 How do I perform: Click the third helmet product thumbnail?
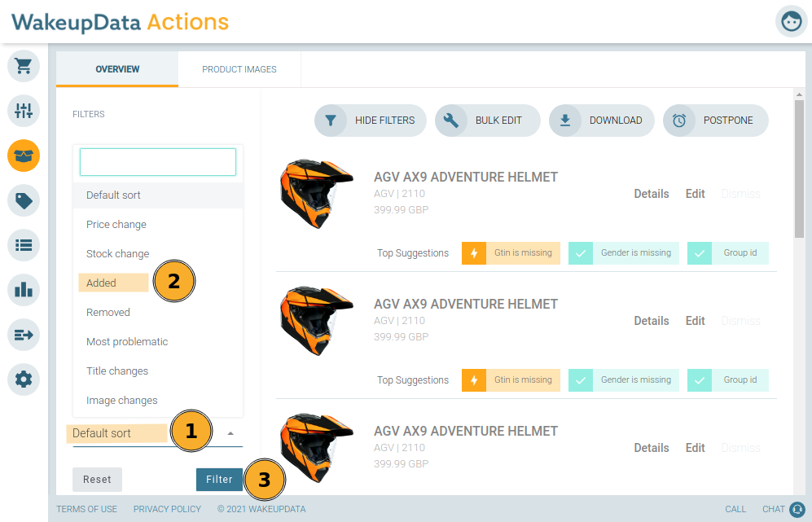(316, 448)
